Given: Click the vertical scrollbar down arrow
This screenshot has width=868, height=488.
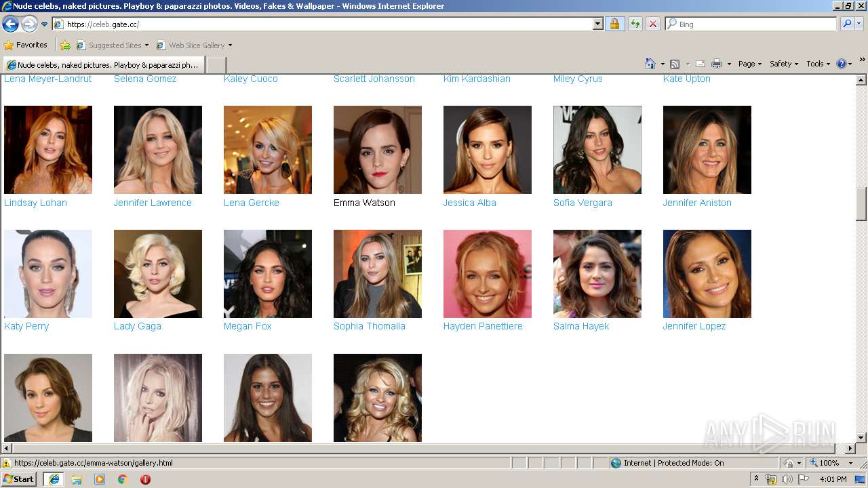Looking at the screenshot, I should point(861,438).
